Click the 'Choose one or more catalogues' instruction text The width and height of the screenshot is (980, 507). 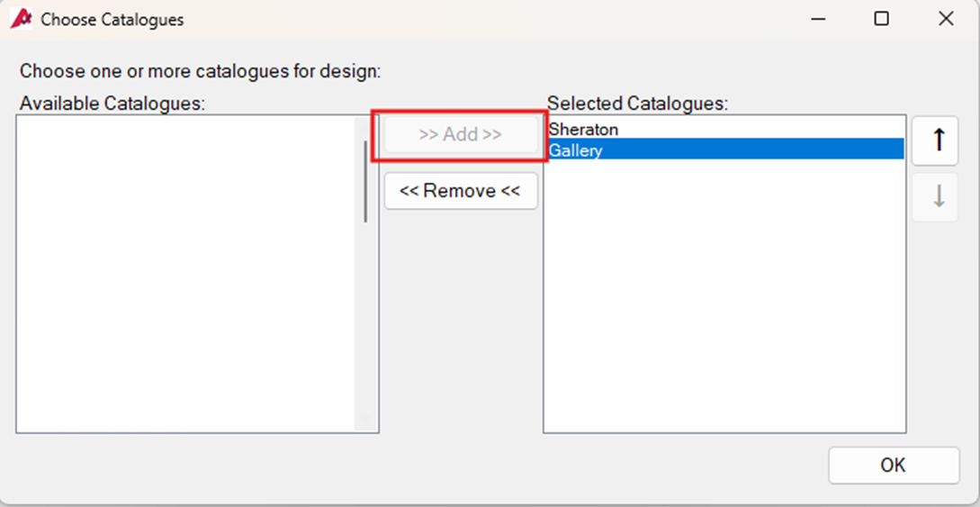pos(201,71)
